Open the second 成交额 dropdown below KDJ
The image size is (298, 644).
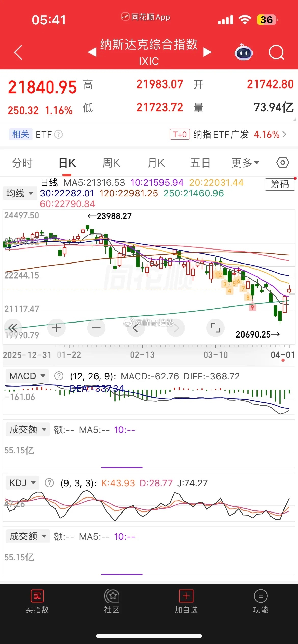point(28,536)
